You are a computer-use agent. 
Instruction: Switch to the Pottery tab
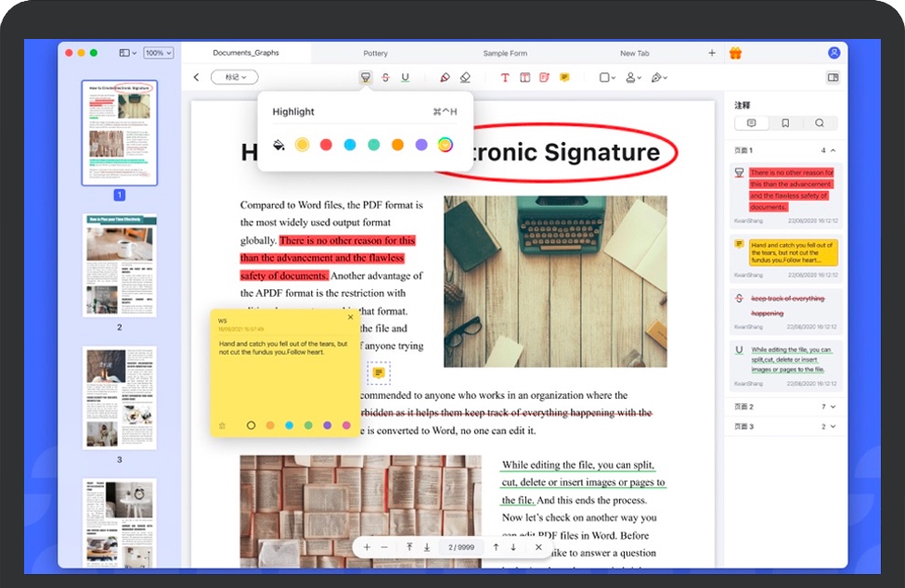tap(376, 54)
